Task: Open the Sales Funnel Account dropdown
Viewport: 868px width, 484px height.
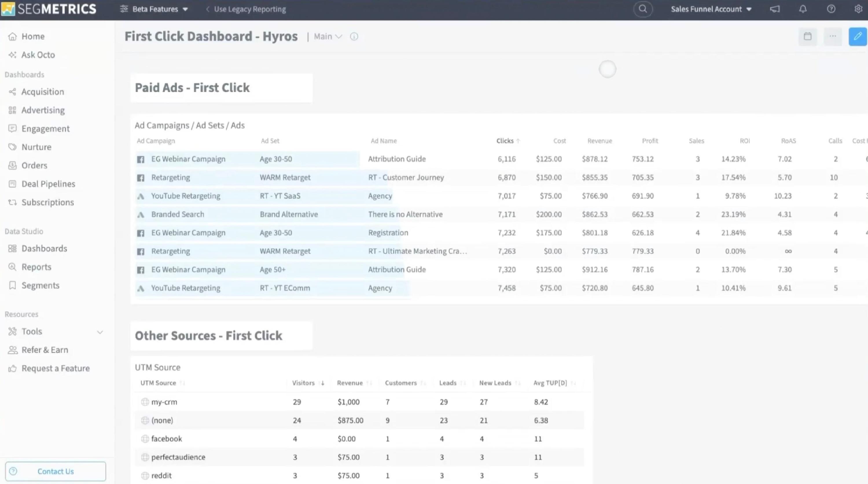Action: click(x=711, y=9)
